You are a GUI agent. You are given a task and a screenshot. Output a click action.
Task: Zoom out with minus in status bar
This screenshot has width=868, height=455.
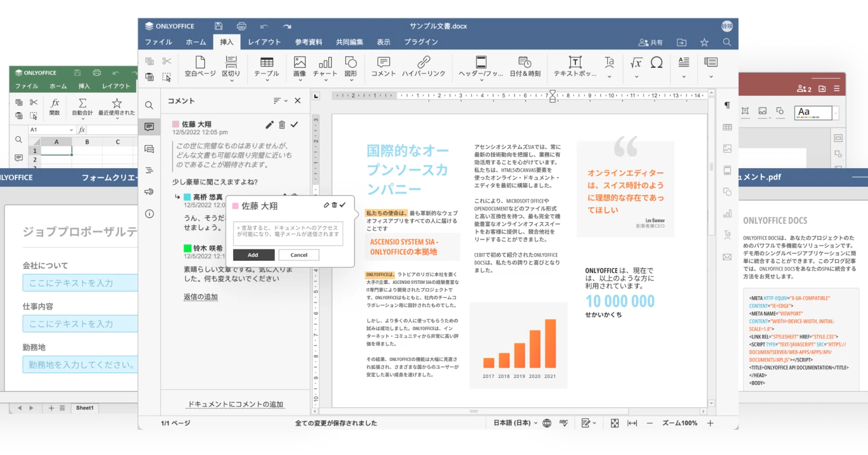(650, 423)
